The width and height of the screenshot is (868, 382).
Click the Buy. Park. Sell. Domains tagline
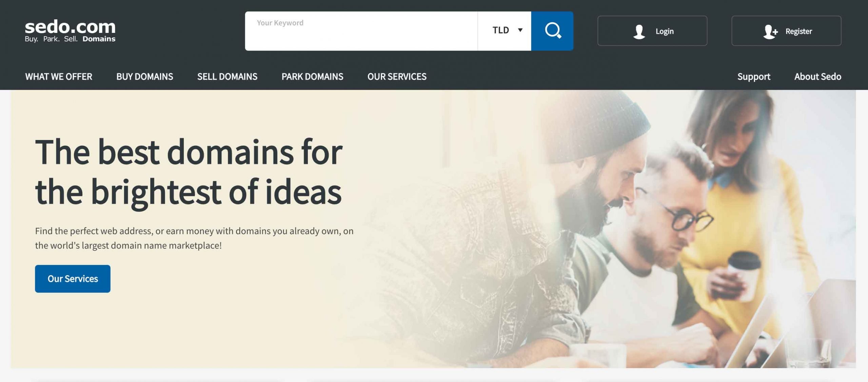[x=70, y=39]
